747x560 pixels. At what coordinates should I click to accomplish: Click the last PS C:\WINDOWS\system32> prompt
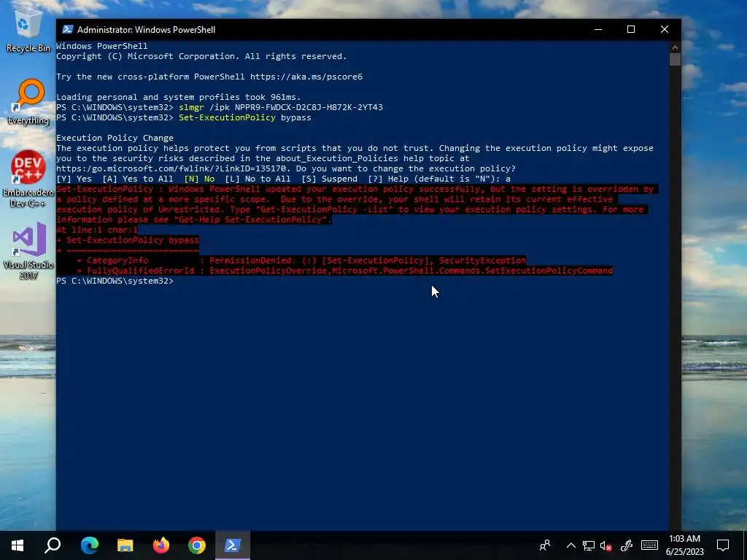pos(115,281)
